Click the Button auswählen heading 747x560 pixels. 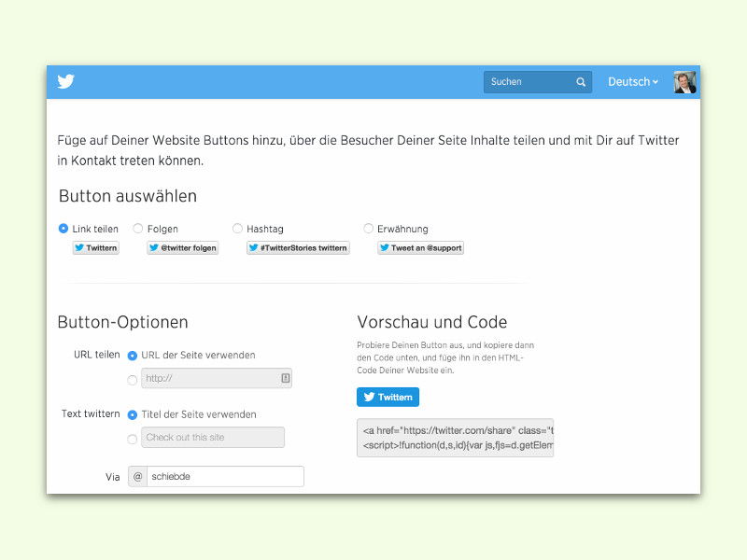click(x=128, y=196)
